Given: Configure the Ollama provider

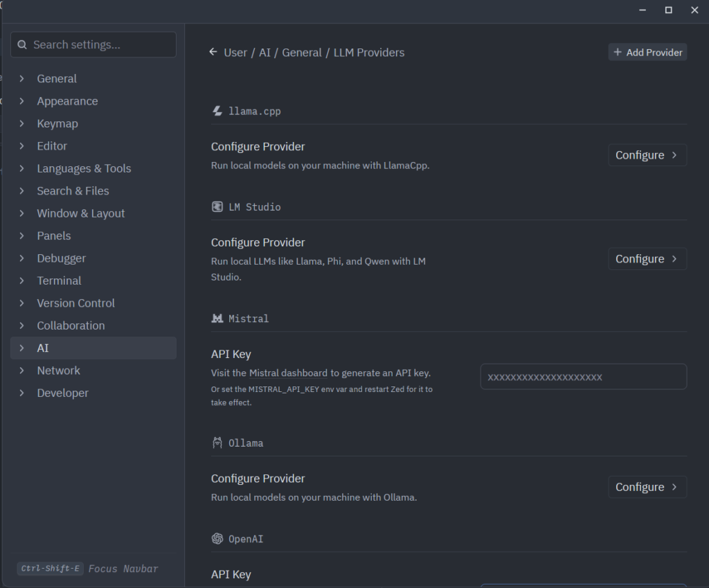Looking at the screenshot, I should (x=647, y=487).
